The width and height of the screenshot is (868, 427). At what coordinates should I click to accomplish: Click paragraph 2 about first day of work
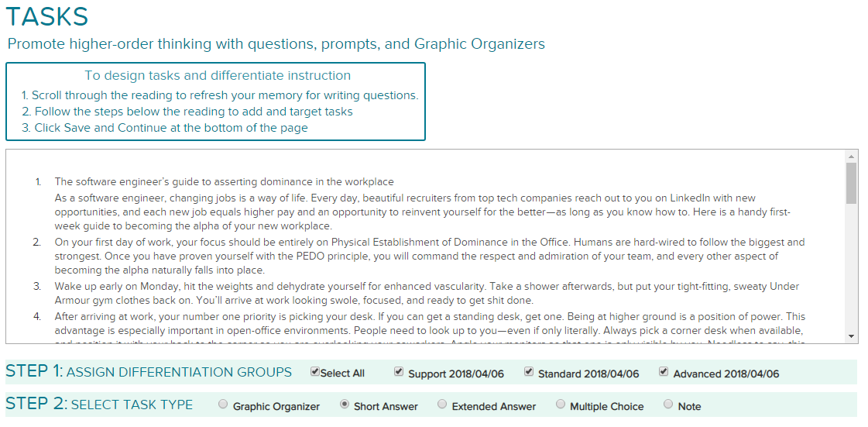pyautogui.click(x=430, y=257)
